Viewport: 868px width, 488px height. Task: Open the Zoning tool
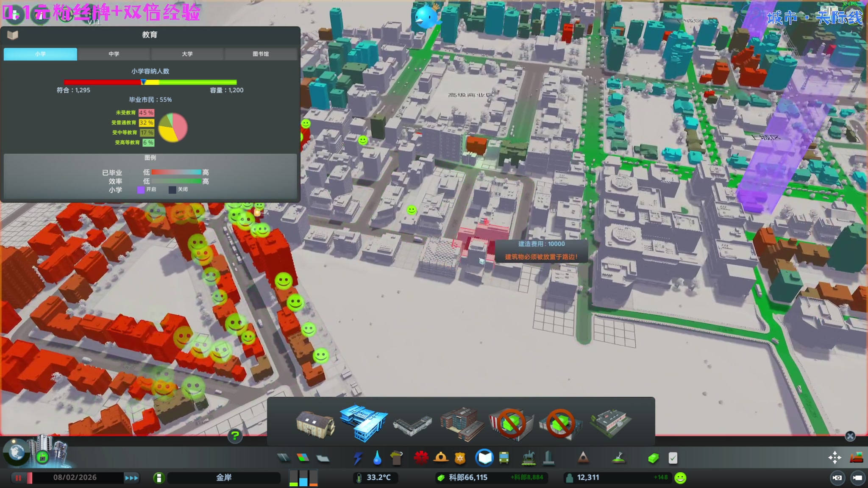303,458
